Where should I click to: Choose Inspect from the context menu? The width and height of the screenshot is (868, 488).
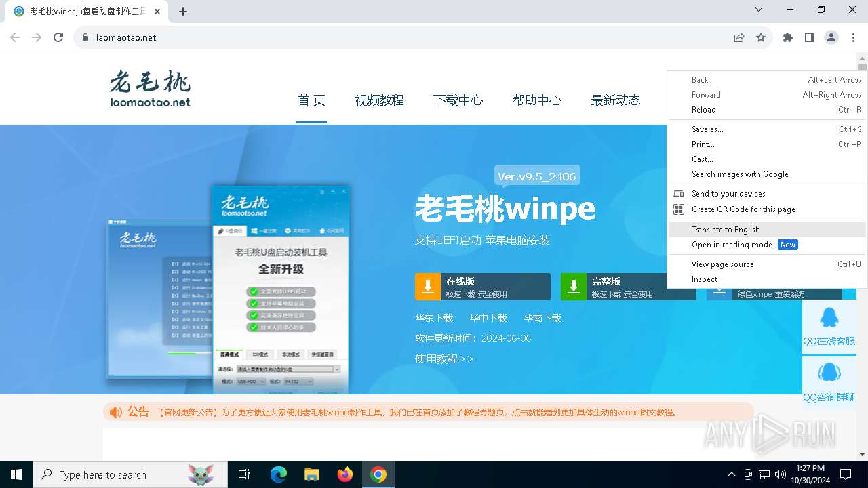pyautogui.click(x=767, y=279)
